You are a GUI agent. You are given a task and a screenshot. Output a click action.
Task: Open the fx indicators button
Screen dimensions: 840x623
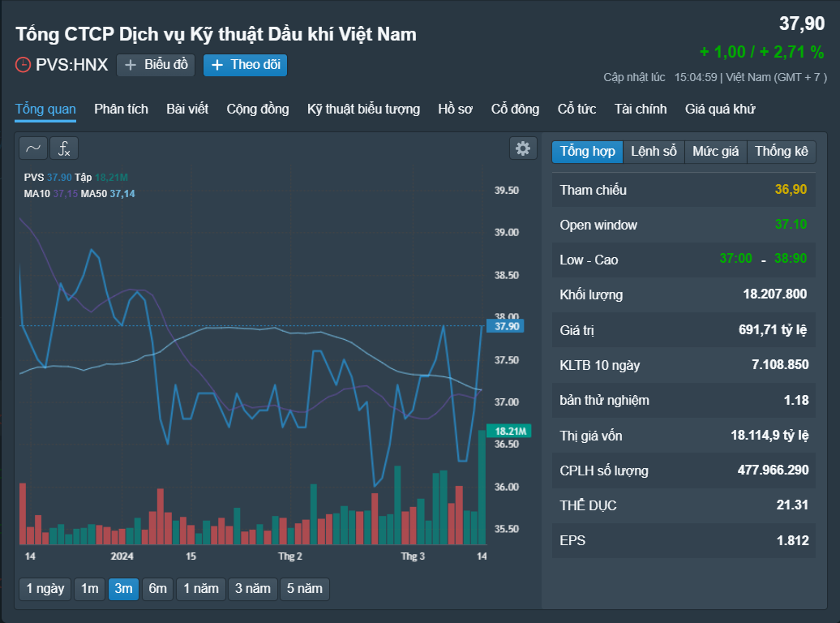pyautogui.click(x=64, y=148)
